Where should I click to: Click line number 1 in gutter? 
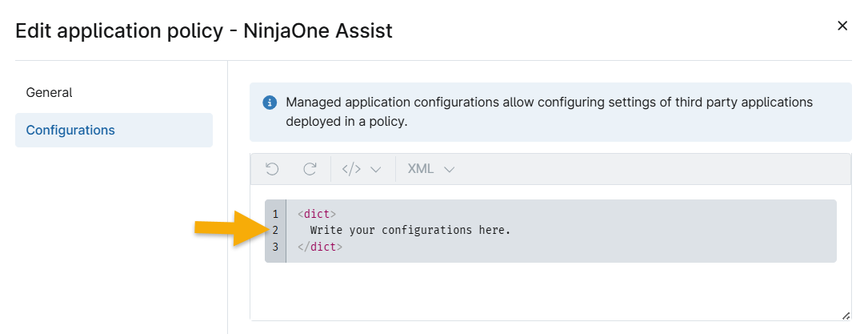(275, 215)
